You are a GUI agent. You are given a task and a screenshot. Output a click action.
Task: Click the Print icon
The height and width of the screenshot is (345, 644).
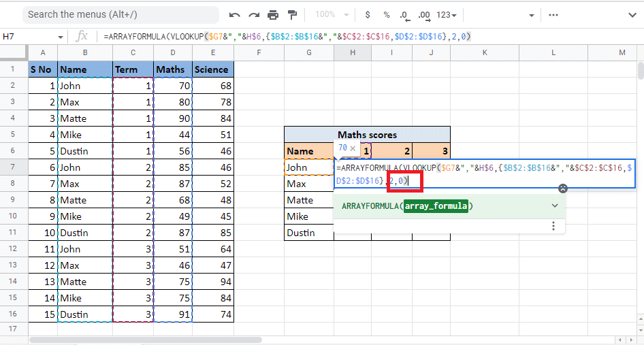[273, 15]
